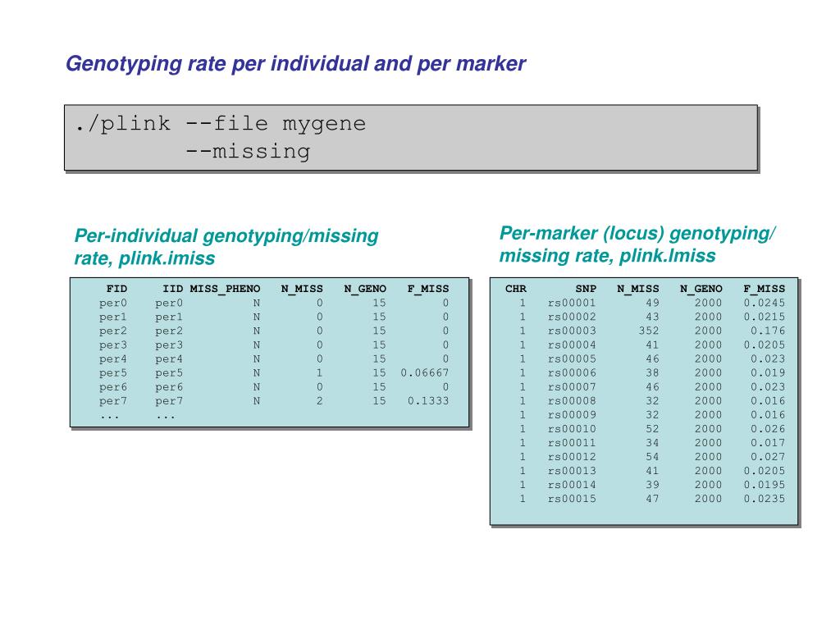Click the 'N_GENO' header in the lmiss table

(x=701, y=289)
